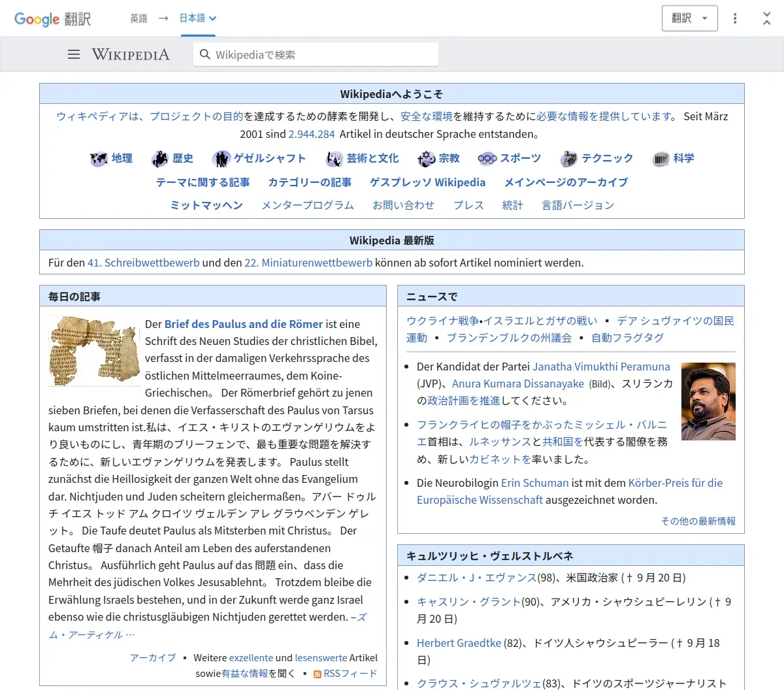The width and height of the screenshot is (784, 690).
Task: Click the 歴史 horseman icon
Action: tap(160, 159)
